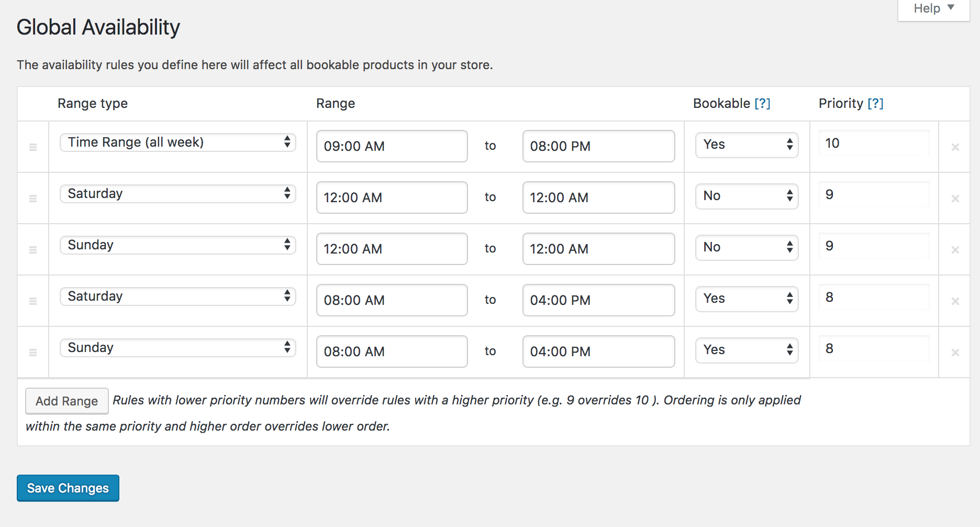The height and width of the screenshot is (527, 980).
Task: Click the drag handle on the last Sunday row
Action: (33, 353)
